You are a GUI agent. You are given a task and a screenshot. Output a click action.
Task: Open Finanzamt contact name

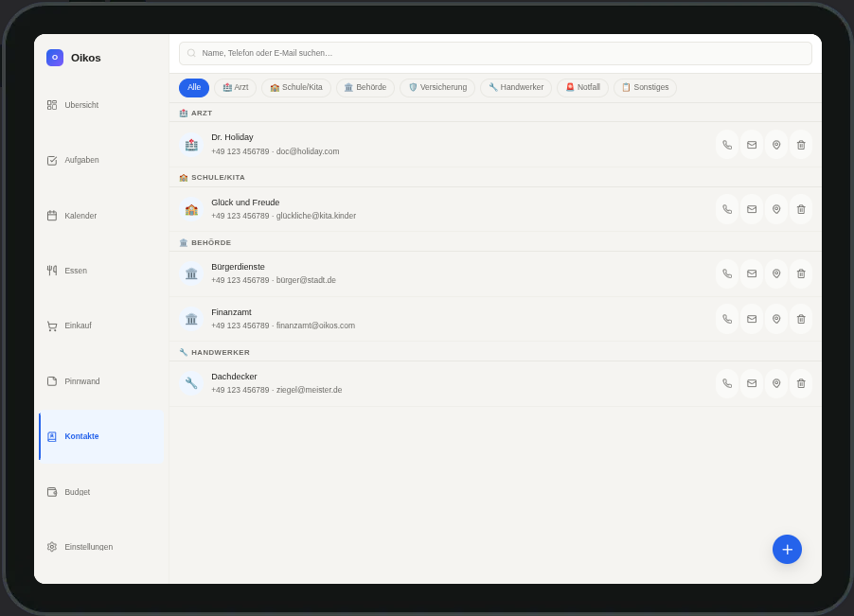[x=231, y=312]
